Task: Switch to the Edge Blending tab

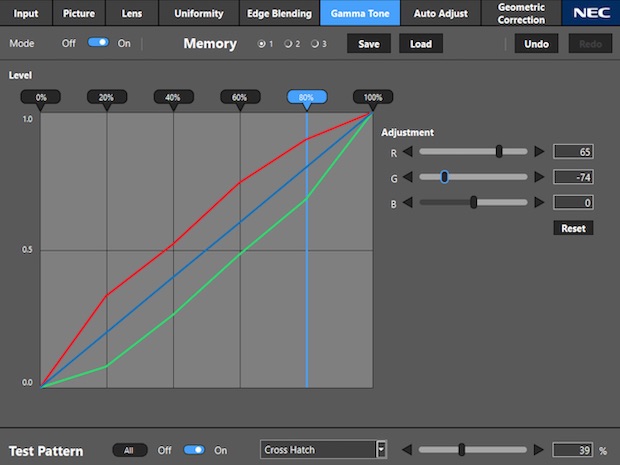Action: pyautogui.click(x=279, y=13)
